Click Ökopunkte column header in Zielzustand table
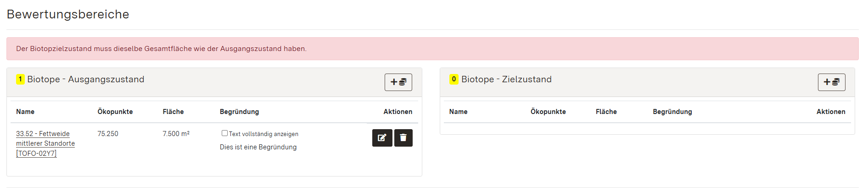Screen dimensions: 868x188 click(x=548, y=112)
